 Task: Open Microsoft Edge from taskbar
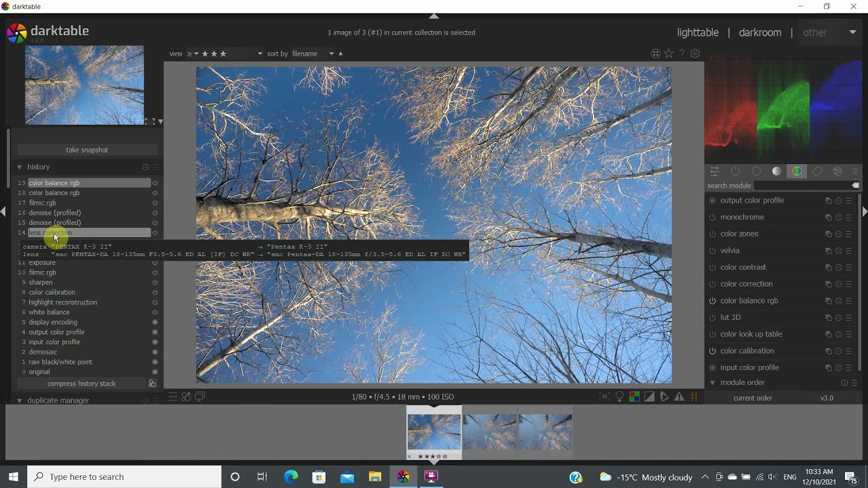(x=291, y=476)
